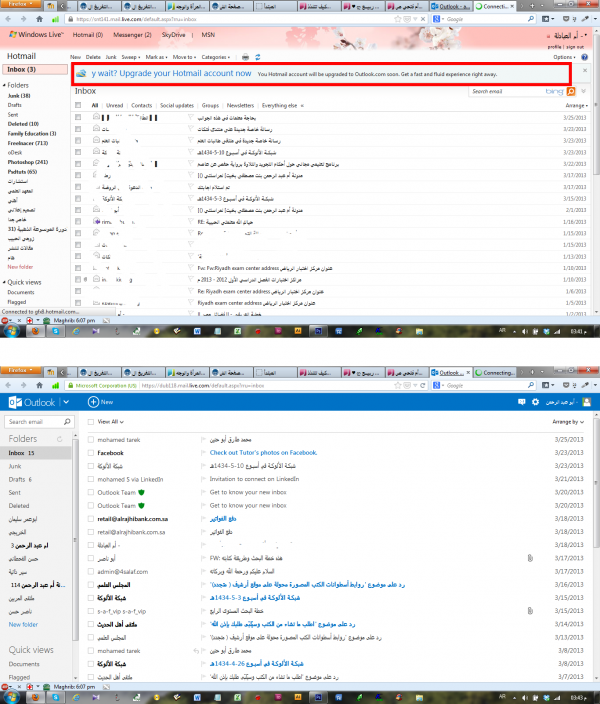
Task: Focus the Hotmail Search email field
Action: click(506, 91)
